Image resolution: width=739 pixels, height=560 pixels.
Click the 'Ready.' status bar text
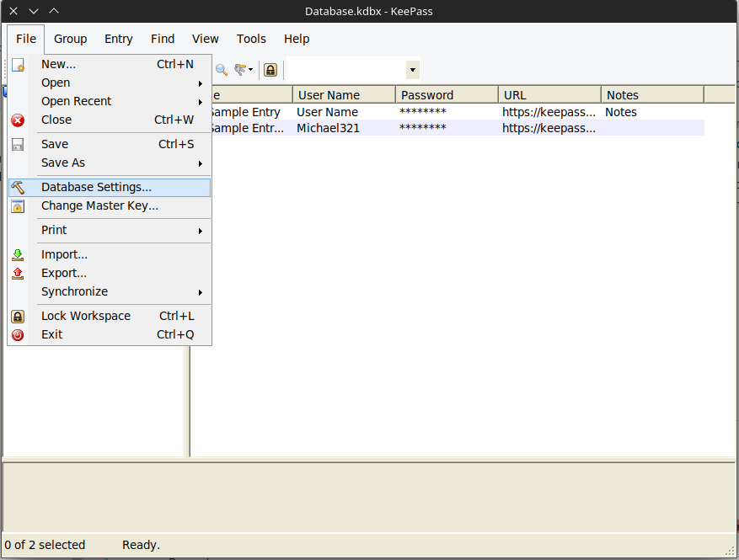tap(141, 546)
